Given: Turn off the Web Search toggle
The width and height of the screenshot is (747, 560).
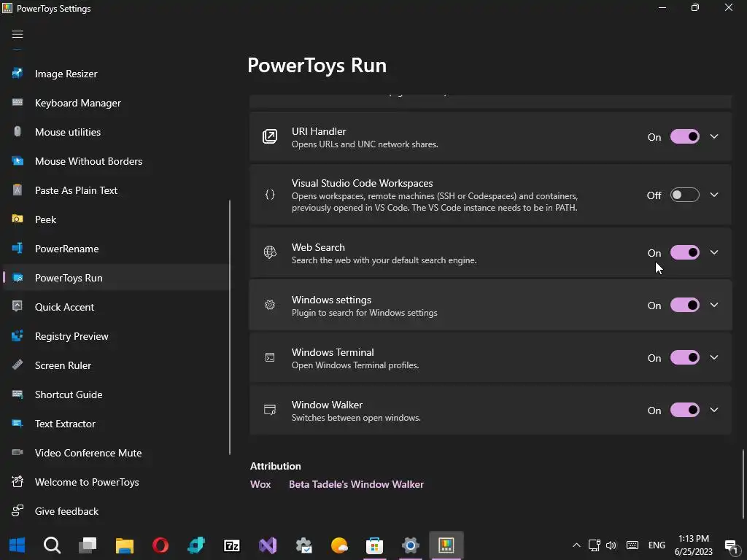Looking at the screenshot, I should click(x=684, y=252).
